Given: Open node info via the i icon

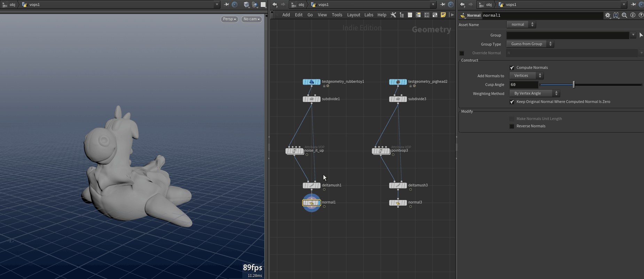Looking at the screenshot, I should pos(633,15).
